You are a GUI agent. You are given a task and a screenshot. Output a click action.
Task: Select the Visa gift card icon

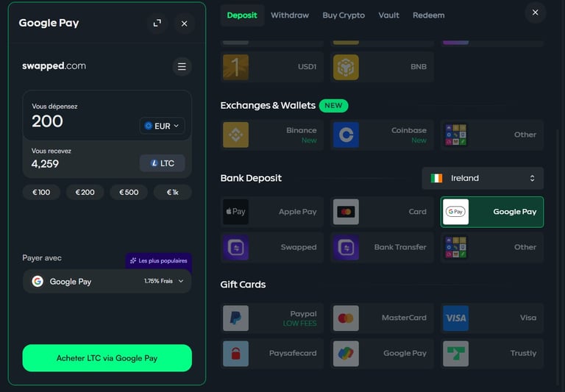[x=456, y=318]
